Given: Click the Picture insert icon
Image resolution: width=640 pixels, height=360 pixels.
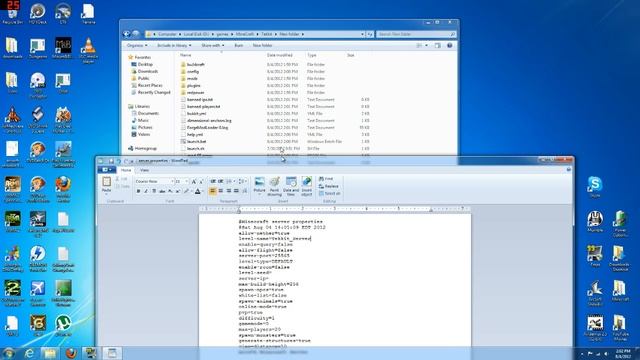Looking at the screenshot, I should [x=259, y=186].
